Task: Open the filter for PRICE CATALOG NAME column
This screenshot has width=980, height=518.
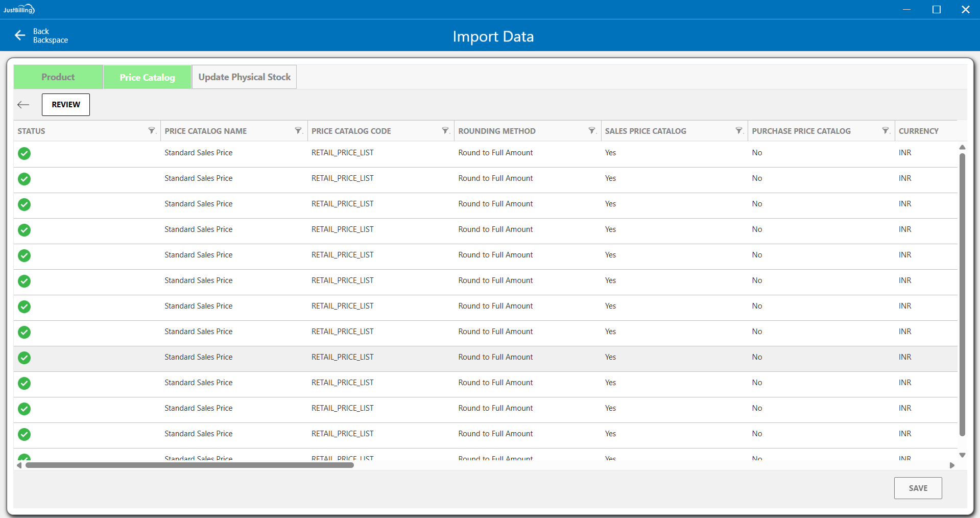Action: (299, 131)
